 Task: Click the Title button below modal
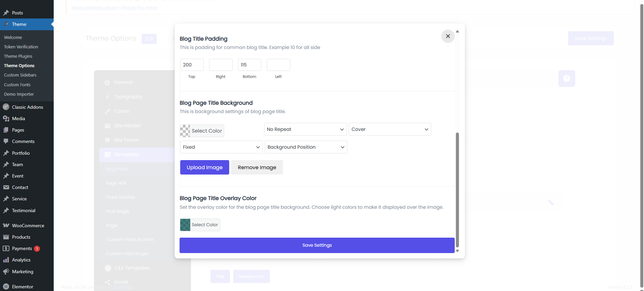pos(220,277)
